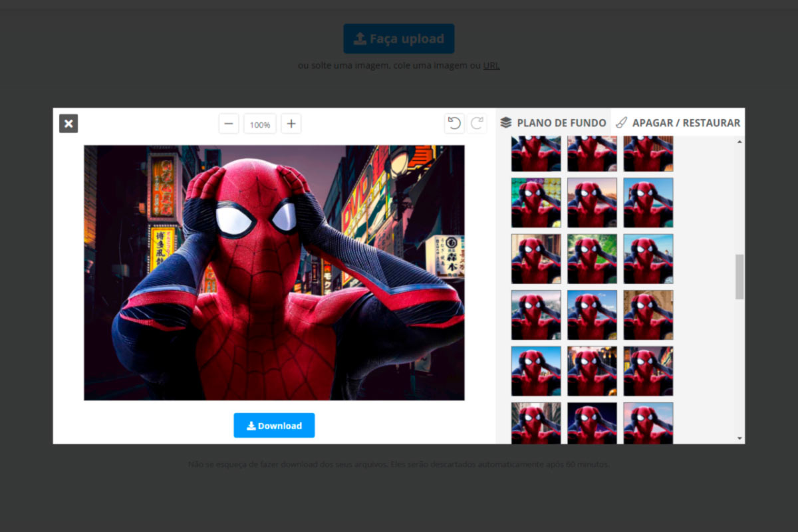Undo the last edit
This screenshot has height=532, width=798.
[x=454, y=123]
